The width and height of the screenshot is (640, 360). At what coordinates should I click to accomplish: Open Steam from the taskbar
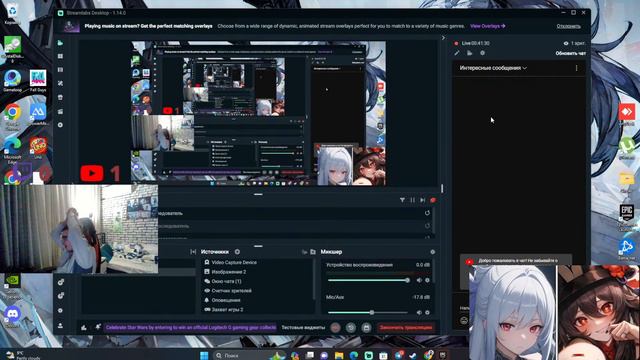(x=413, y=356)
